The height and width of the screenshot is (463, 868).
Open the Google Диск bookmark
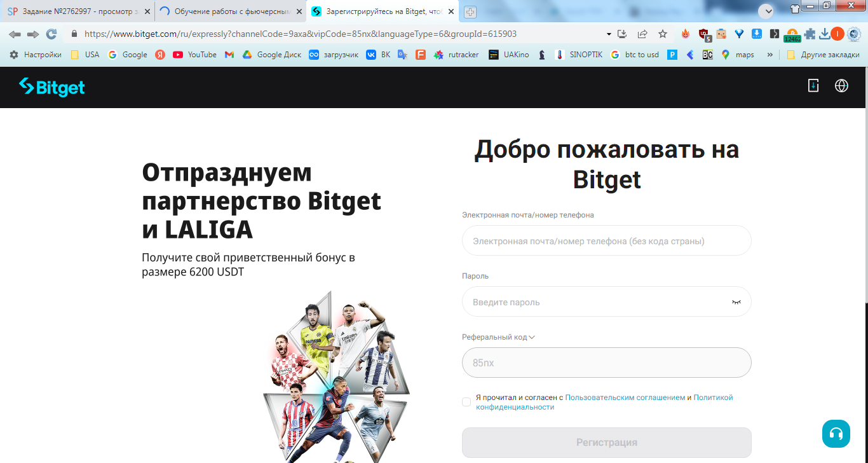pos(272,55)
